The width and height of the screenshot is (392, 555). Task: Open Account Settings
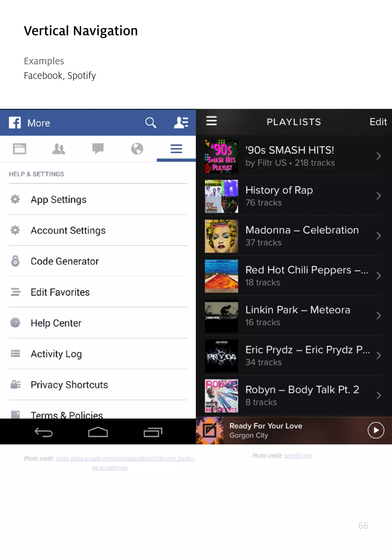click(x=98, y=230)
